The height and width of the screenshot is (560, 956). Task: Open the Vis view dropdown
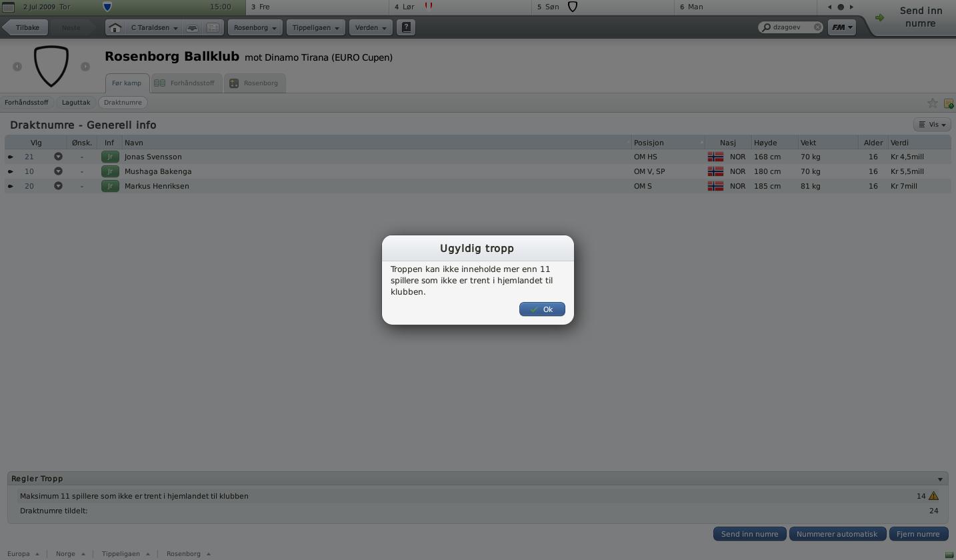click(x=932, y=125)
